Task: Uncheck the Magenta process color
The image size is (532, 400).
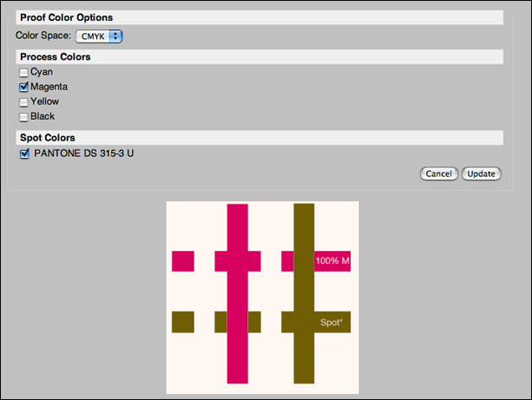Action: coord(23,87)
